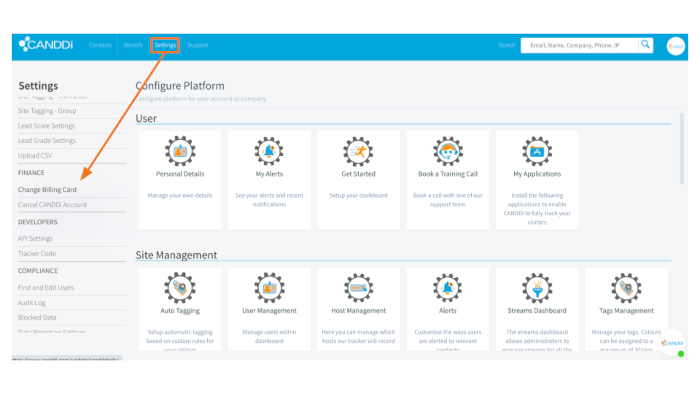Click the Host Management card title
This screenshot has width=700, height=394.
coord(358,311)
